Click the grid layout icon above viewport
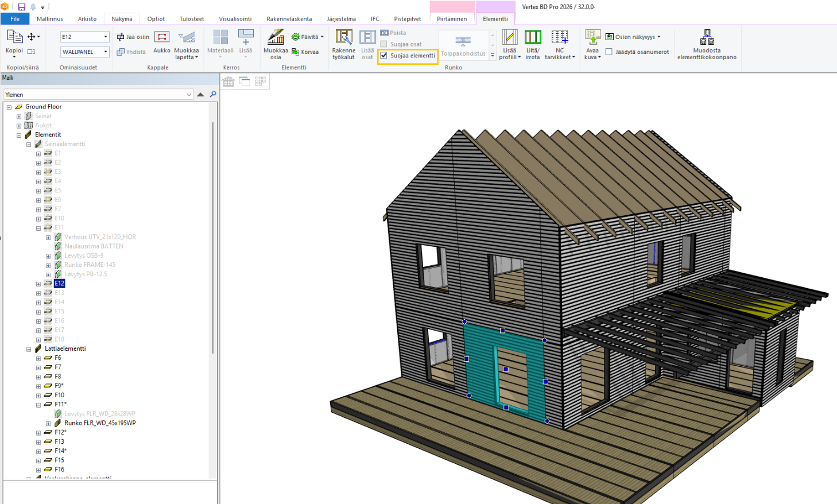This screenshot has width=837, height=504. (261, 82)
